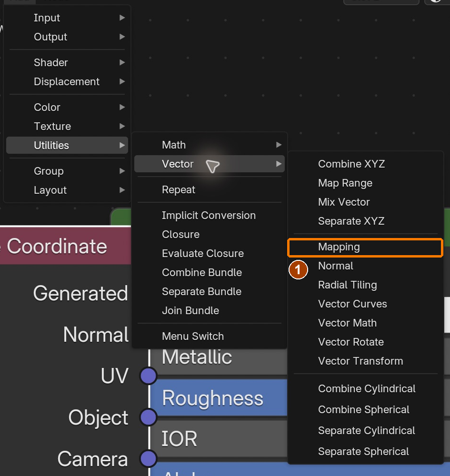
Task: Add a Menu Switch node
Action: pos(210,337)
